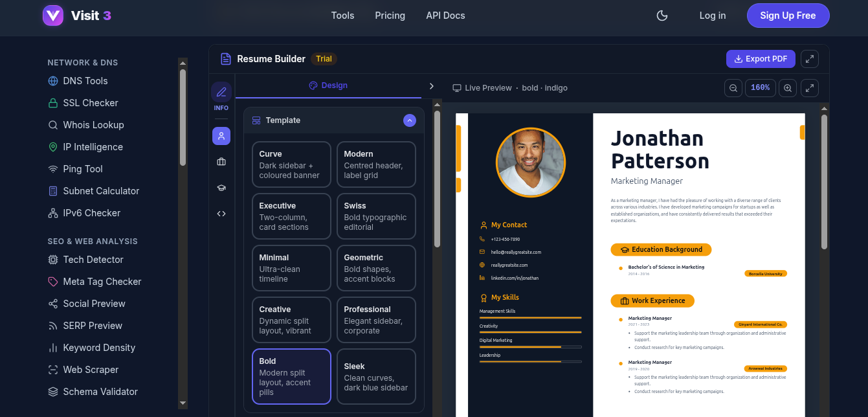This screenshot has height=417, width=868.
Task: Toggle dark mode moon icon
Action: point(662,16)
